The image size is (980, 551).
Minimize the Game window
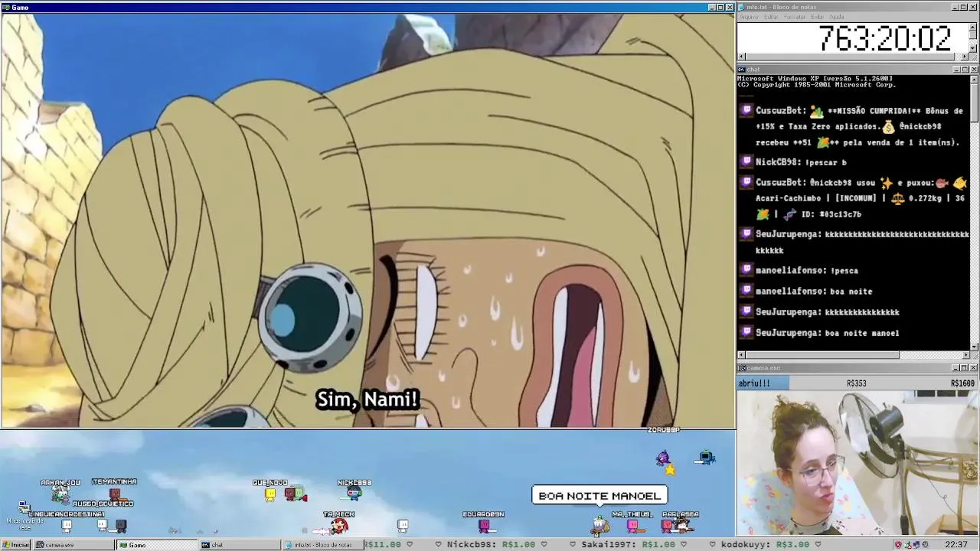pos(711,8)
